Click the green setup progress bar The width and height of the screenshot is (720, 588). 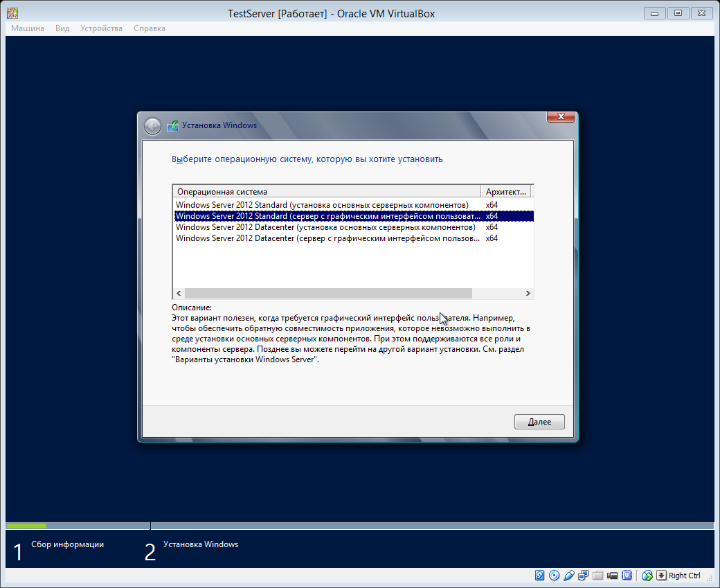(x=26, y=526)
